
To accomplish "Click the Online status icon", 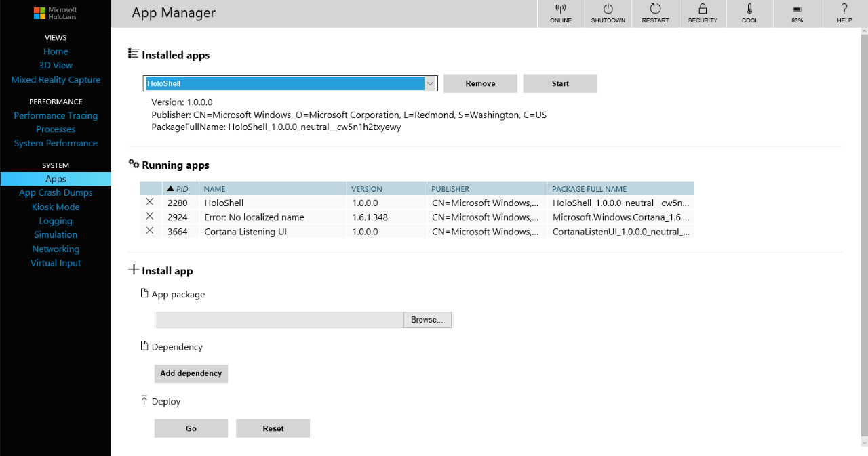I will 561,9.
